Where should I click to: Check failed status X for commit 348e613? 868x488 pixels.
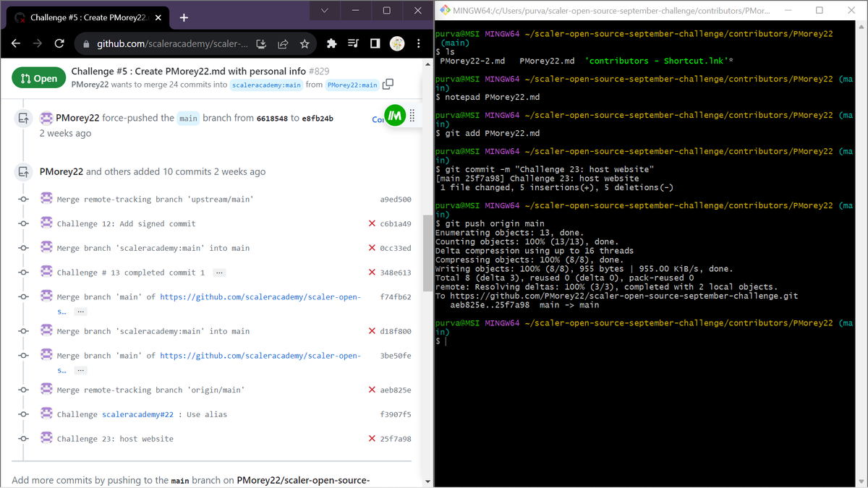(x=372, y=273)
